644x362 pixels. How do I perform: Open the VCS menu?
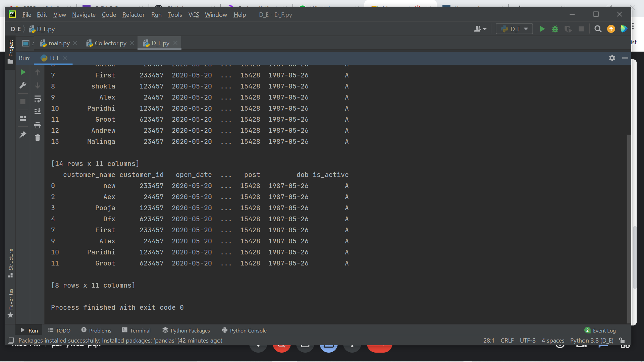194,14
